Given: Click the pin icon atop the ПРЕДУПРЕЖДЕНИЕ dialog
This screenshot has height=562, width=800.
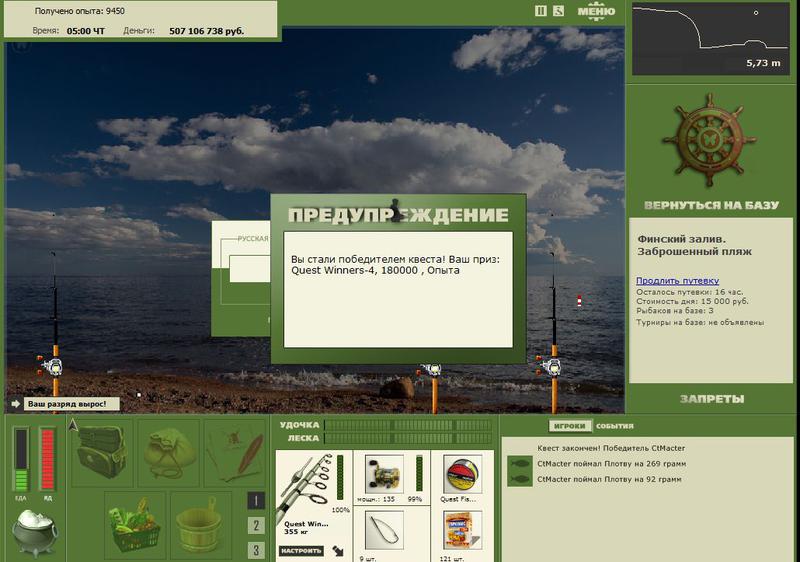Looking at the screenshot, I should (x=395, y=210).
